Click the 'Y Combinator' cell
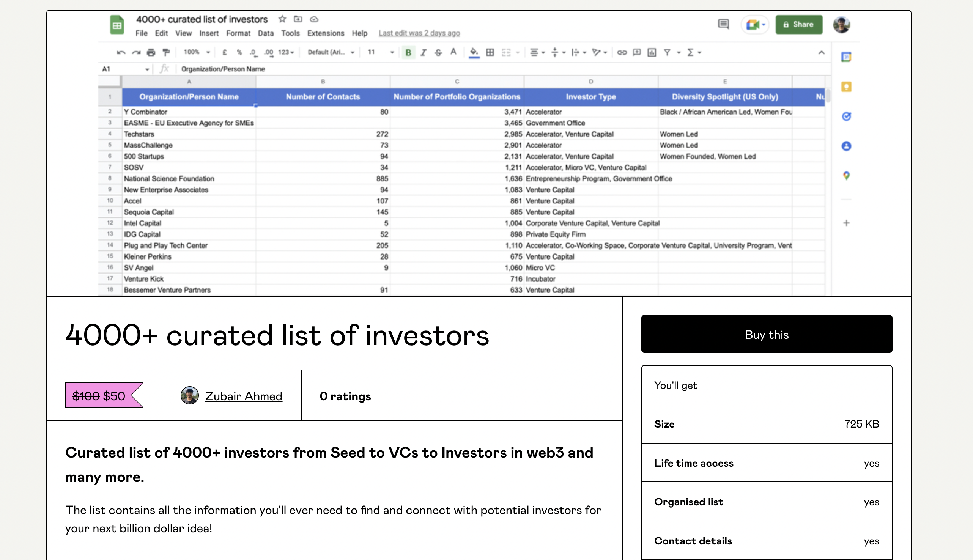 point(189,112)
